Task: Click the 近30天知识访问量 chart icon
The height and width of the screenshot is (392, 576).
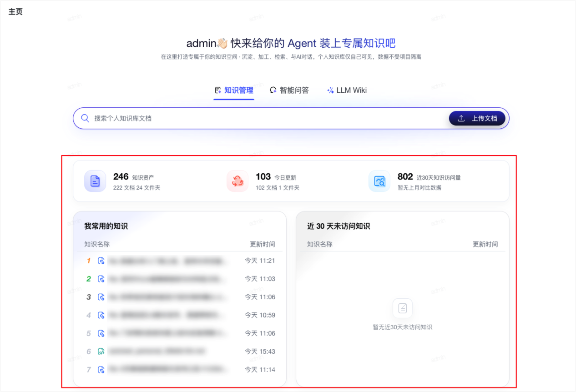Action: (379, 181)
